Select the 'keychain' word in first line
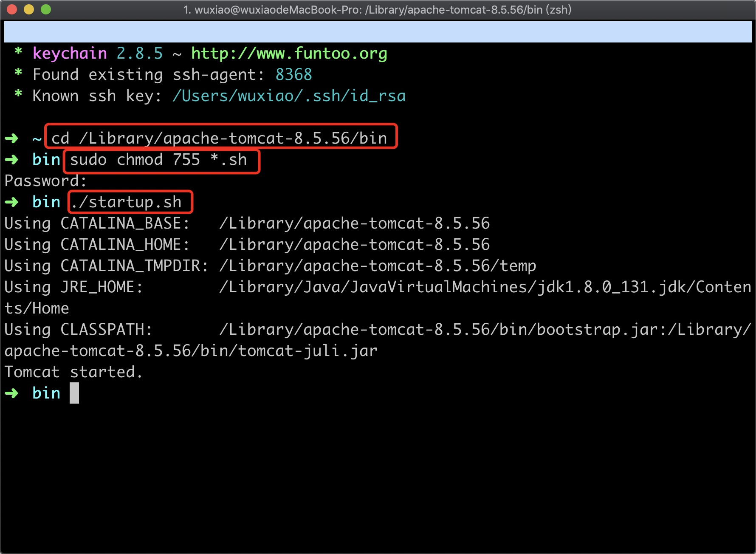The width and height of the screenshot is (756, 554). [x=70, y=54]
